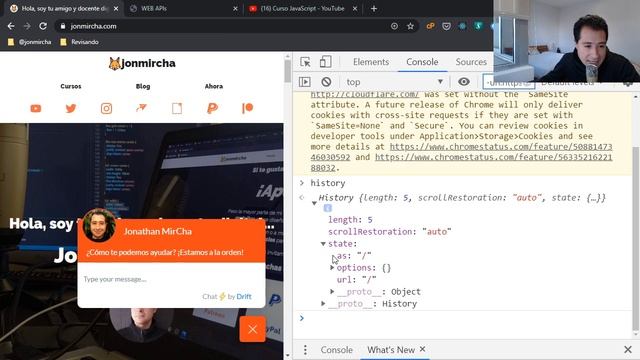Switch to the Console DevTools tab

tap(422, 62)
